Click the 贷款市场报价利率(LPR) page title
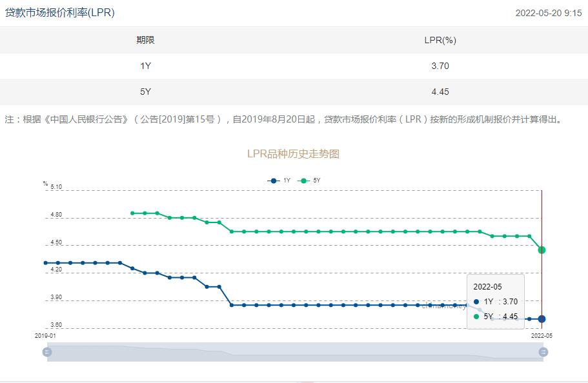The height and width of the screenshot is (383, 588). (x=59, y=12)
